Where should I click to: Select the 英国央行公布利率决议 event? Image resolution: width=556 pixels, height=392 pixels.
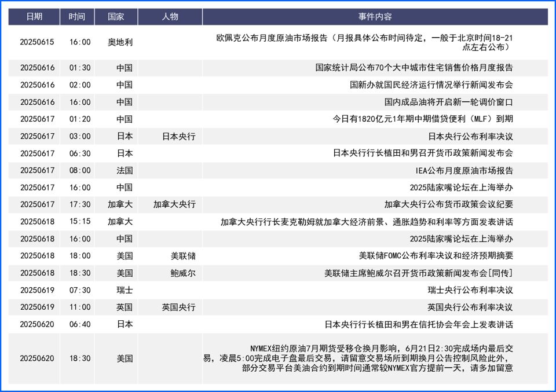click(470, 307)
